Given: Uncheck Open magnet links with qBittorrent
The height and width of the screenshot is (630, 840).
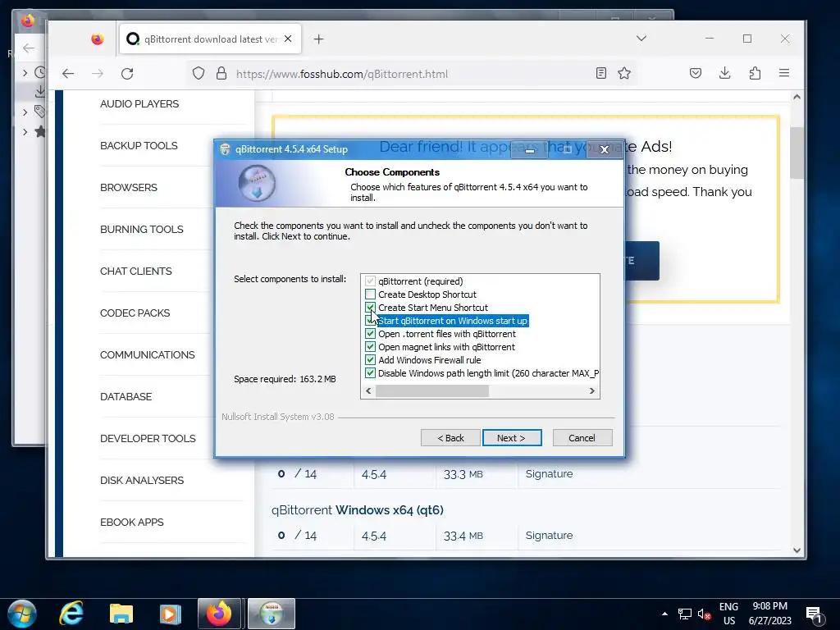Looking at the screenshot, I should tap(370, 347).
